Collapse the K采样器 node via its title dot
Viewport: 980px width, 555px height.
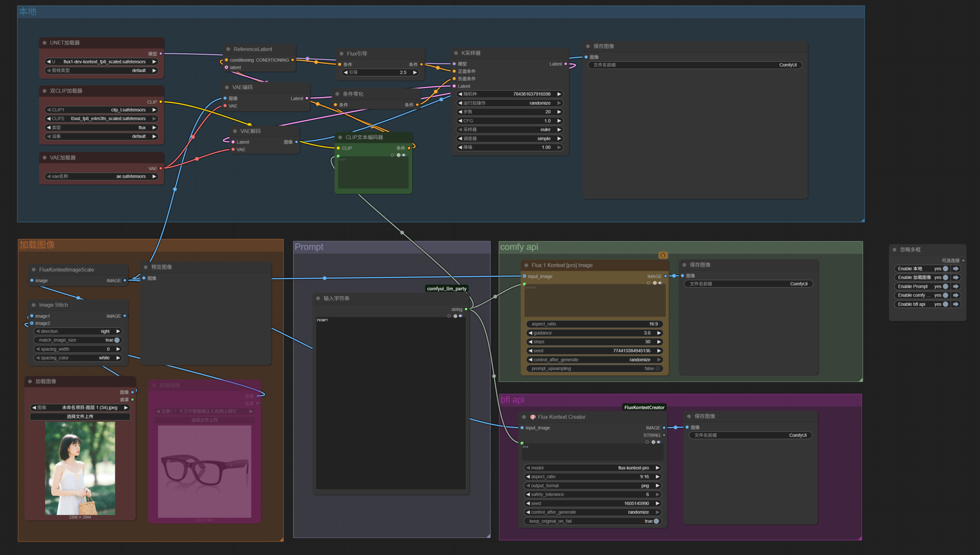click(456, 53)
